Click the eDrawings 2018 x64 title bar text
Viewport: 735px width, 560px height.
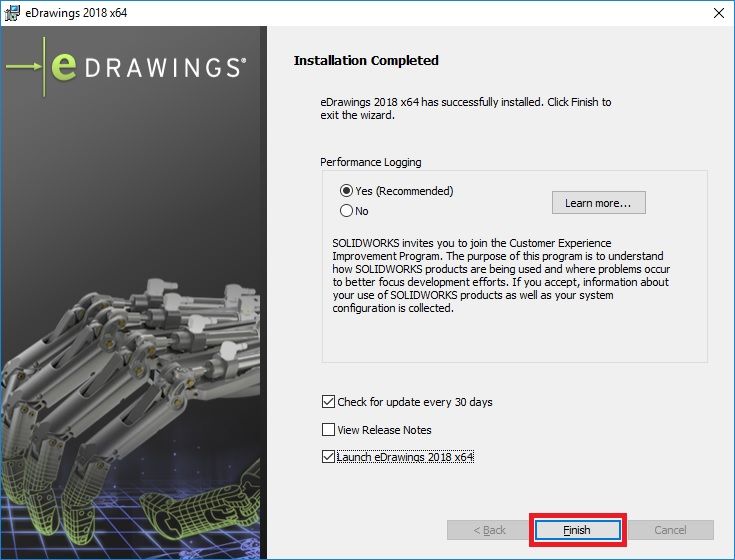(76, 13)
